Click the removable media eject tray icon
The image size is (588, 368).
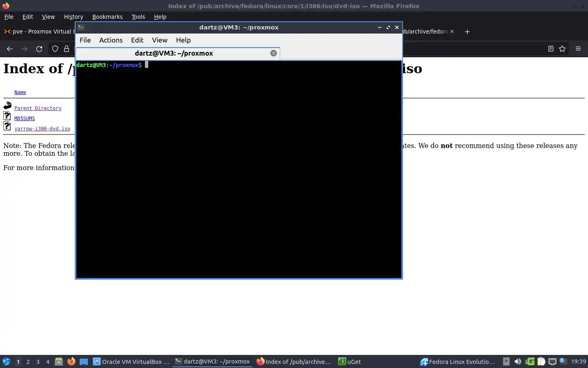(506, 361)
